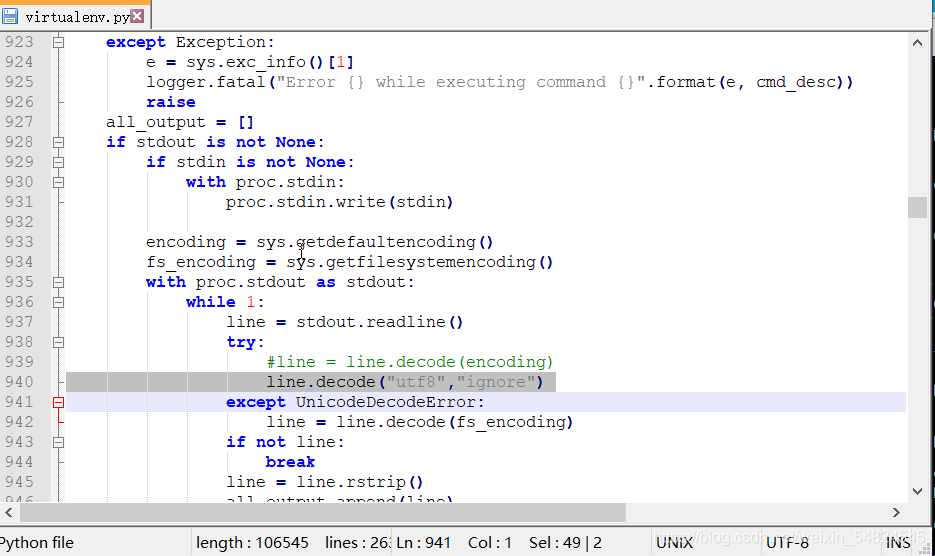
Task: Click 'getdefaultencoding' on line 933
Action: coord(386,242)
